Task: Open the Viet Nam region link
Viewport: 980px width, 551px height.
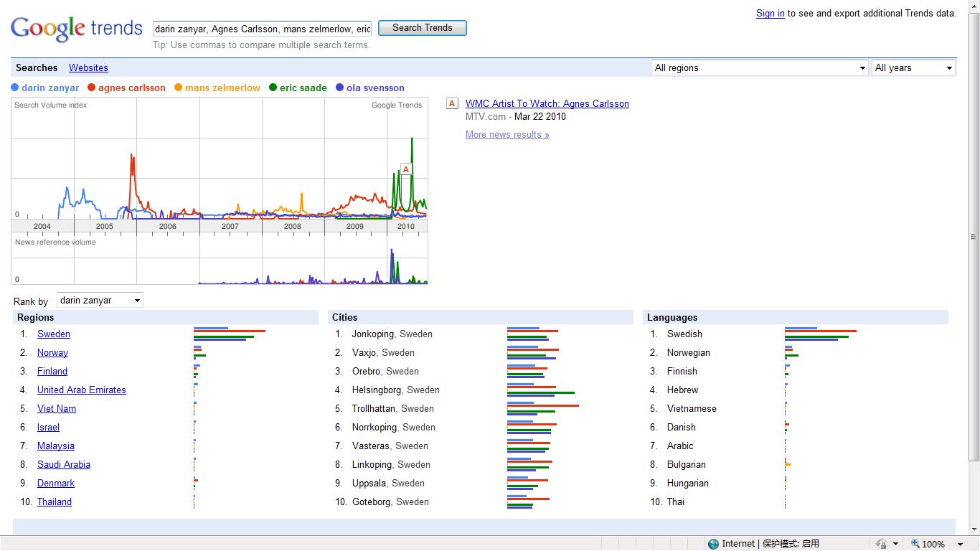Action: point(57,408)
